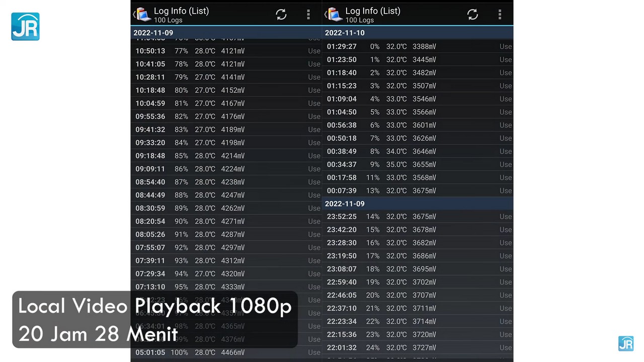Select the 2022-11-10 date header
The width and height of the screenshot is (644, 362).
click(345, 33)
